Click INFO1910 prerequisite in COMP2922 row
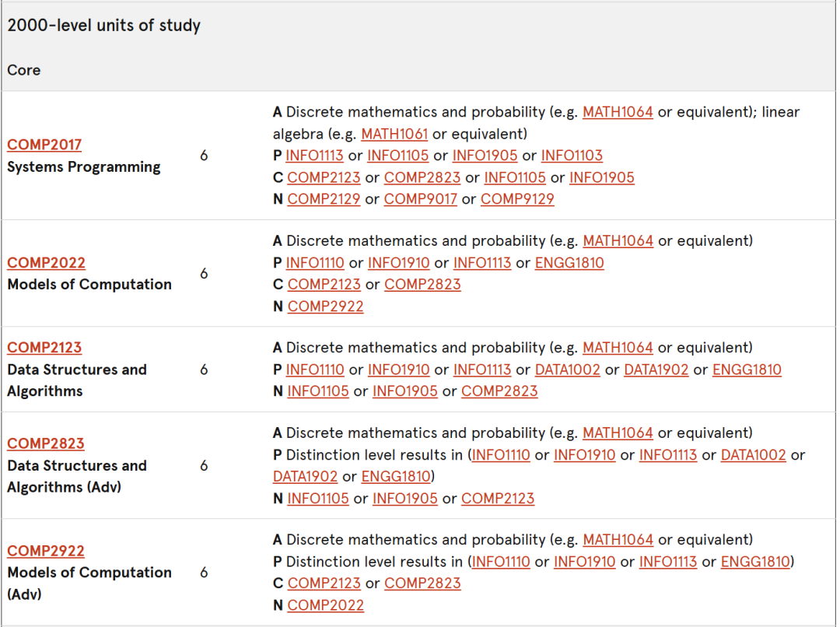The width and height of the screenshot is (840, 627). pos(584,562)
